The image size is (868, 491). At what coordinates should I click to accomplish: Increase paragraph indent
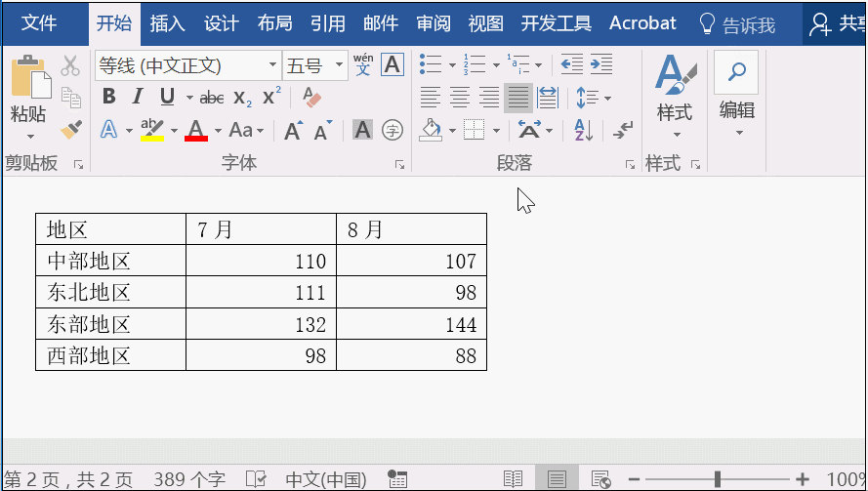coord(601,65)
